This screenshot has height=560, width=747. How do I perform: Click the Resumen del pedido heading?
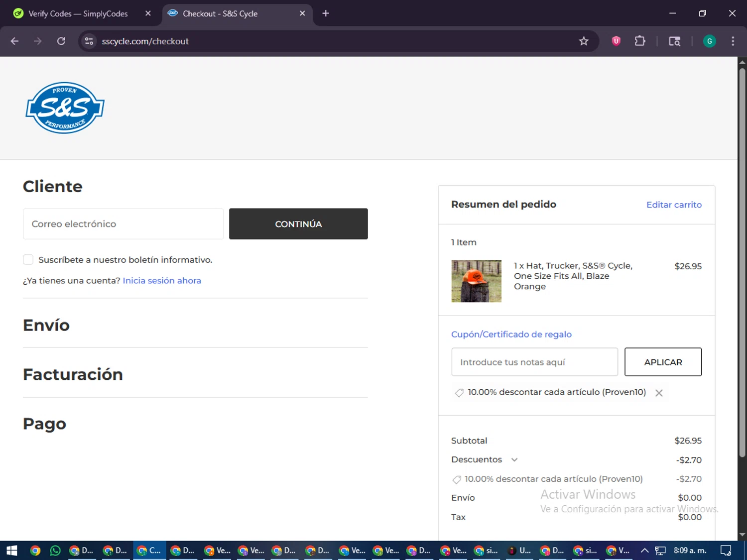[503, 204]
